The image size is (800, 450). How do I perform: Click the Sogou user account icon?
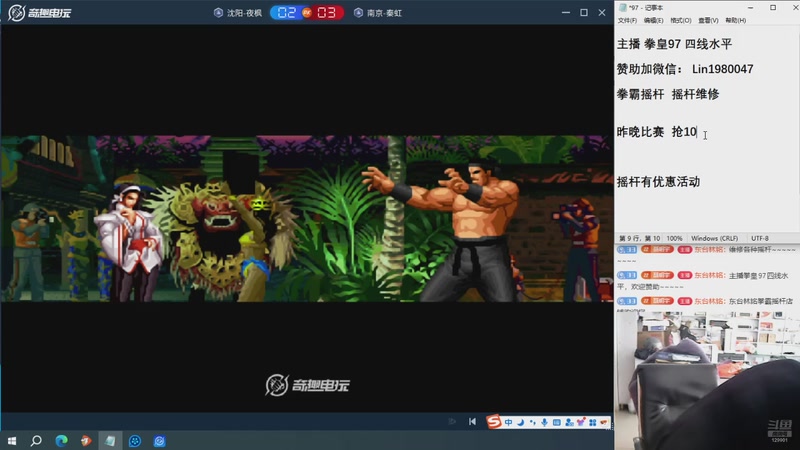click(569, 422)
